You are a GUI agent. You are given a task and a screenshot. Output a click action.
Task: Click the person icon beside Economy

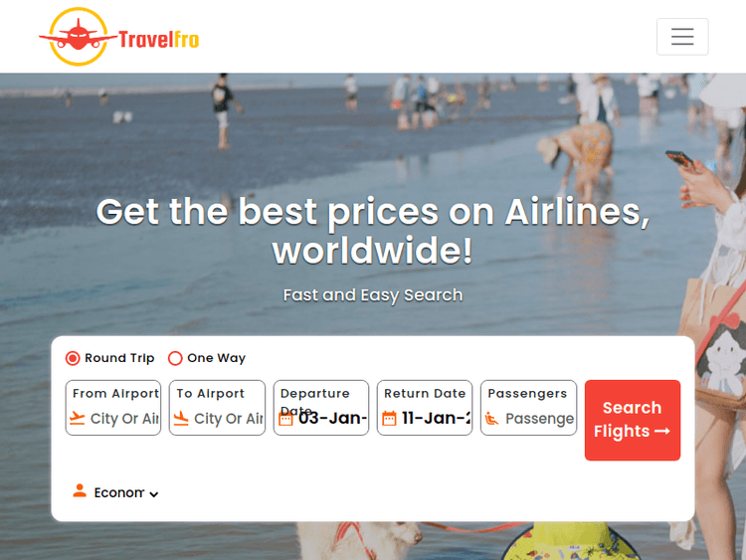tap(80, 490)
